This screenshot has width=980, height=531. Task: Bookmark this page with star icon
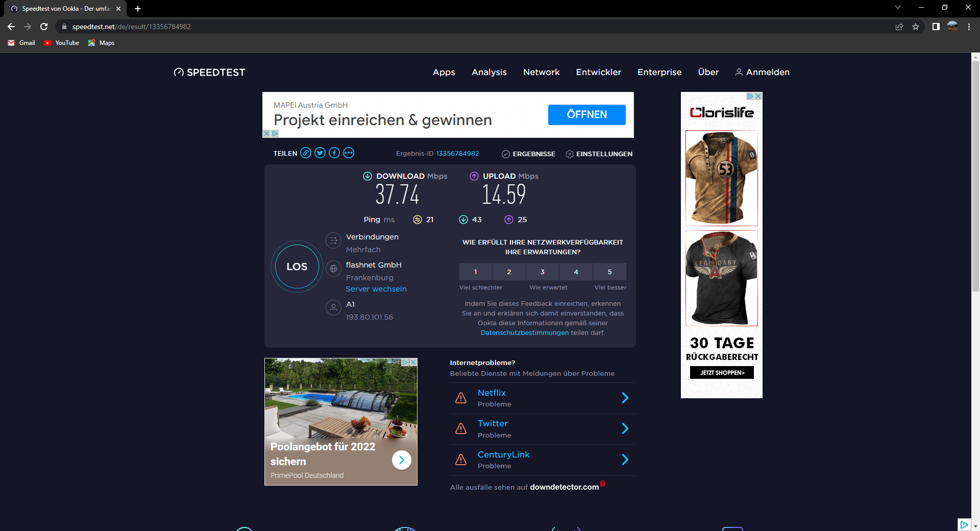tap(916, 27)
